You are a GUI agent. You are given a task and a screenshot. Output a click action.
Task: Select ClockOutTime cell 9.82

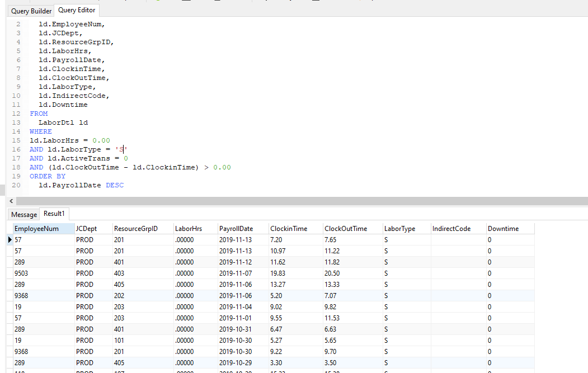353,306
